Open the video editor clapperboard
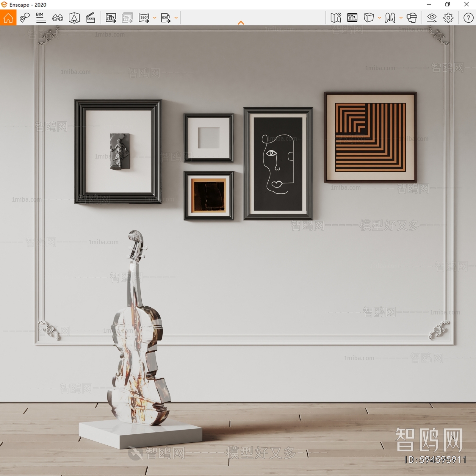 pyautogui.click(x=90, y=18)
